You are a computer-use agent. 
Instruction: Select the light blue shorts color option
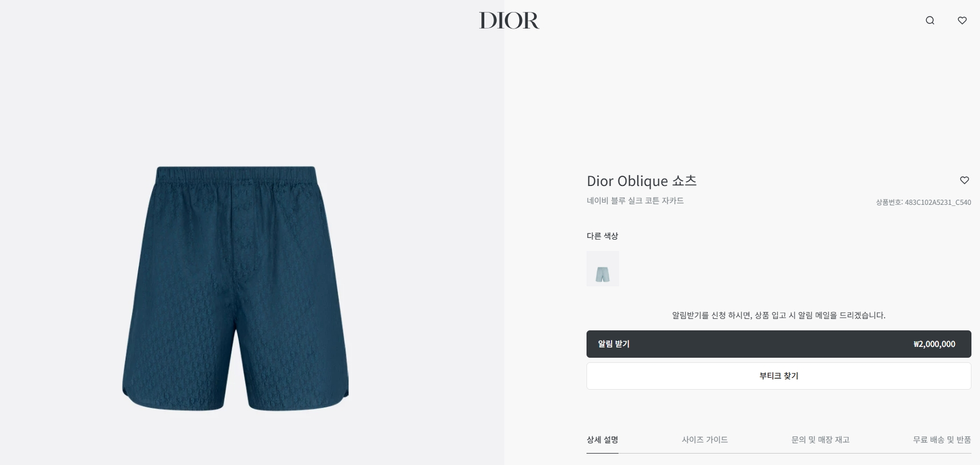[x=603, y=269]
